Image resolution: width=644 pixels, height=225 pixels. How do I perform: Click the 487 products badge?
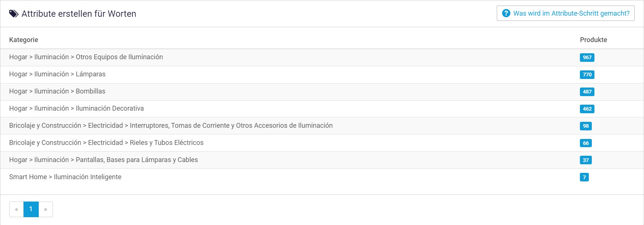coord(587,92)
